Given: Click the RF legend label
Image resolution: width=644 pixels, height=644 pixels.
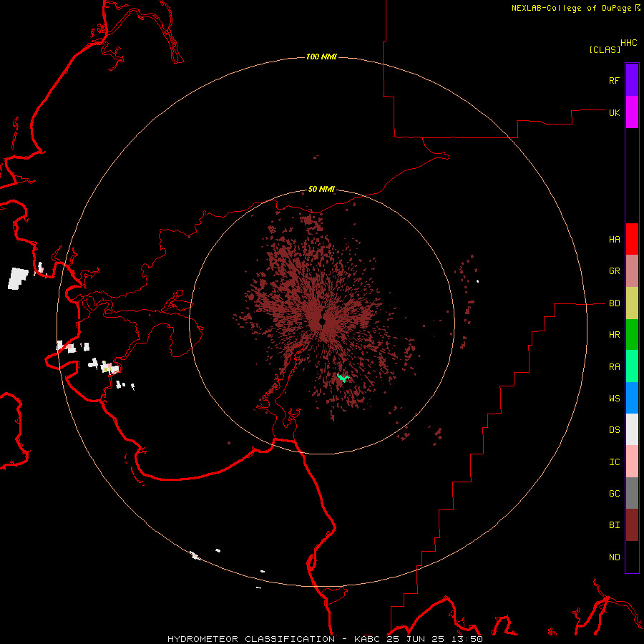Looking at the screenshot, I should click(x=614, y=80).
